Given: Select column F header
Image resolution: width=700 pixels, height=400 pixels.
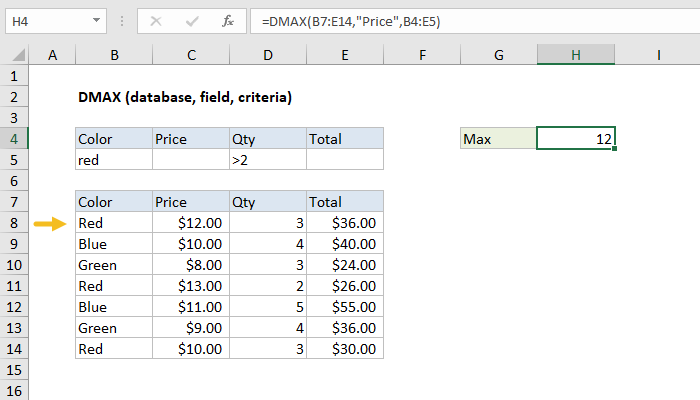Looking at the screenshot, I should (x=422, y=55).
